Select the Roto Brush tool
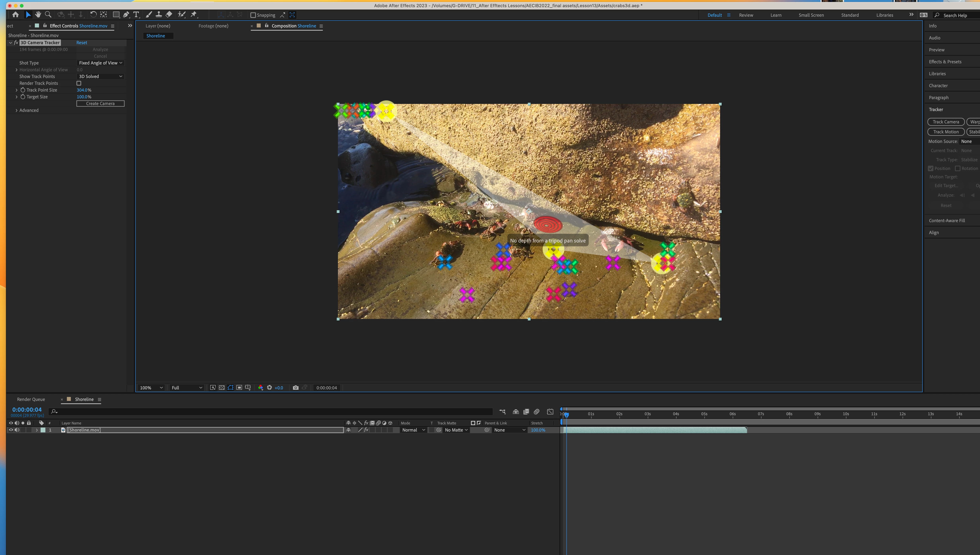This screenshot has width=980, height=555. [182, 15]
